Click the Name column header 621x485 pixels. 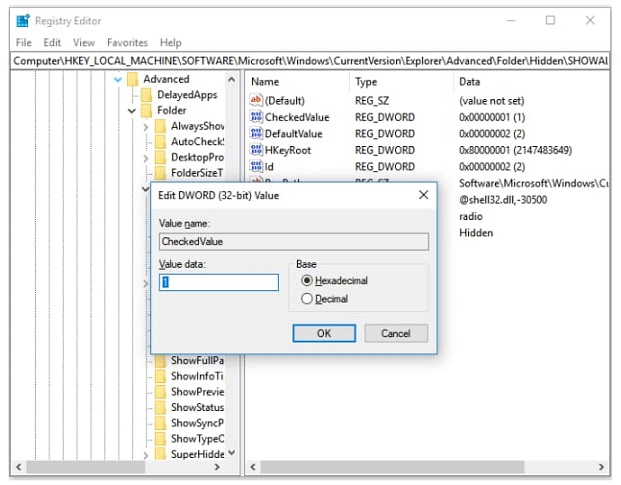coord(265,82)
